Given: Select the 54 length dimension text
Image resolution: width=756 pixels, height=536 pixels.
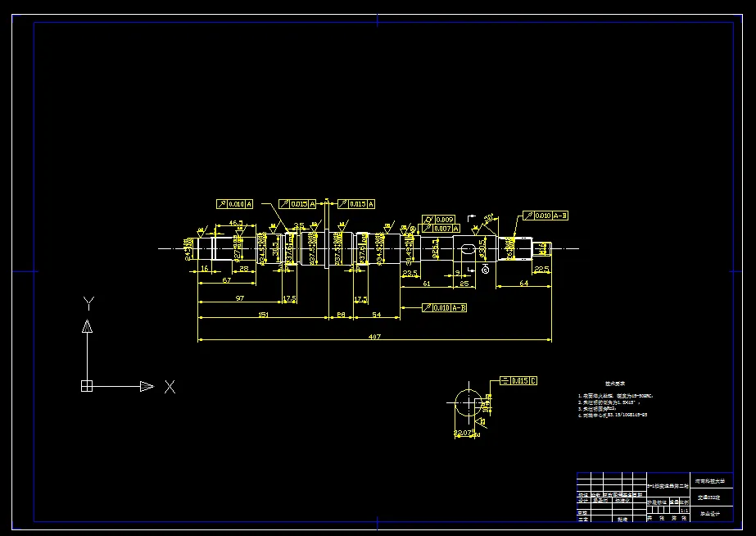Looking at the screenshot, I should click(377, 315).
